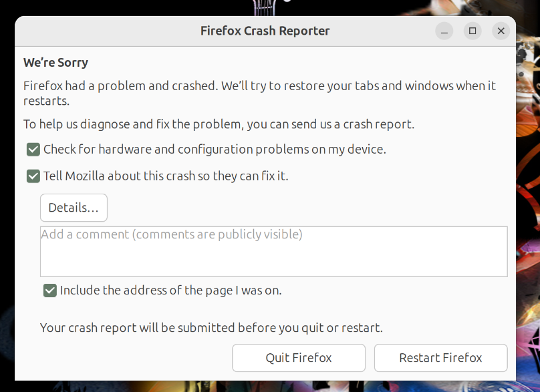
Task: Uncheck the hardware and configuration problems checkbox
Action: pos(33,150)
